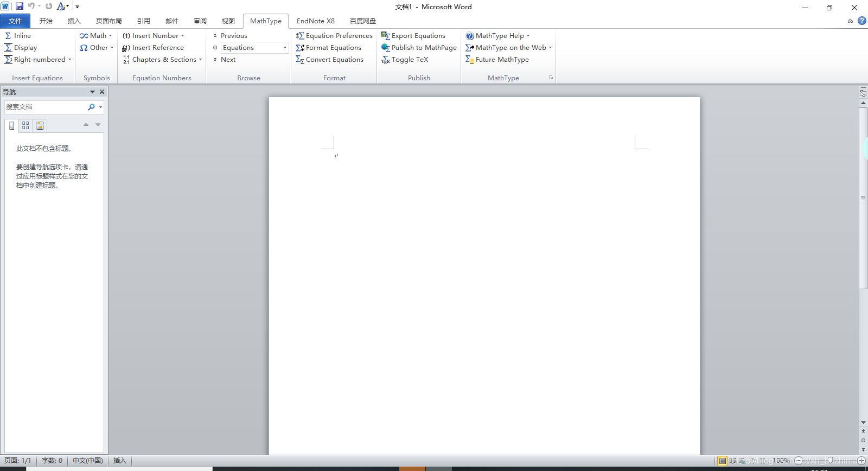Click language 中文(中国) in status bar
Viewport: 868px width, 471px height.
[x=88, y=461]
